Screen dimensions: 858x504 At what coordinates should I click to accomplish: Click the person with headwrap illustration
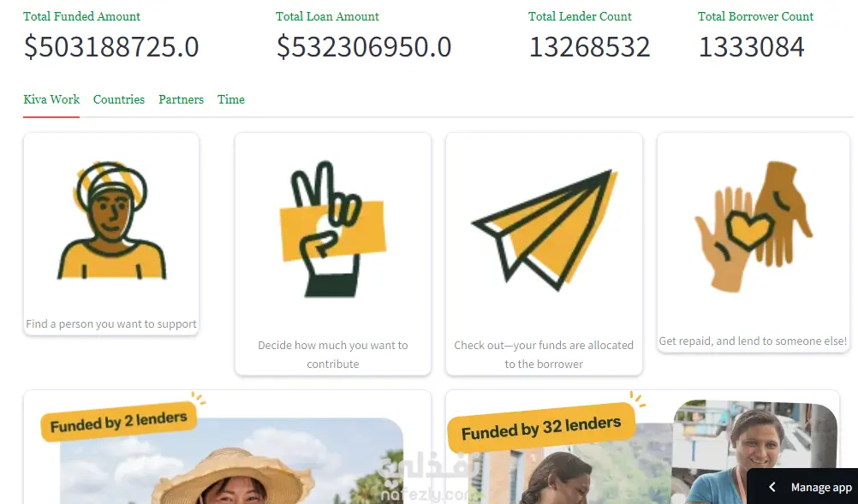tap(111, 220)
